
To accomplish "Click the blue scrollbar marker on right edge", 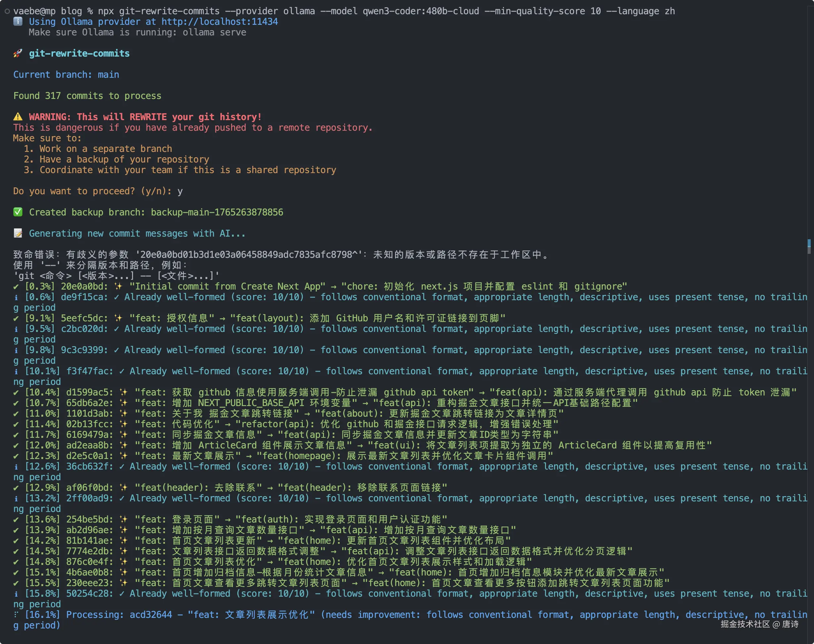I will click(809, 243).
